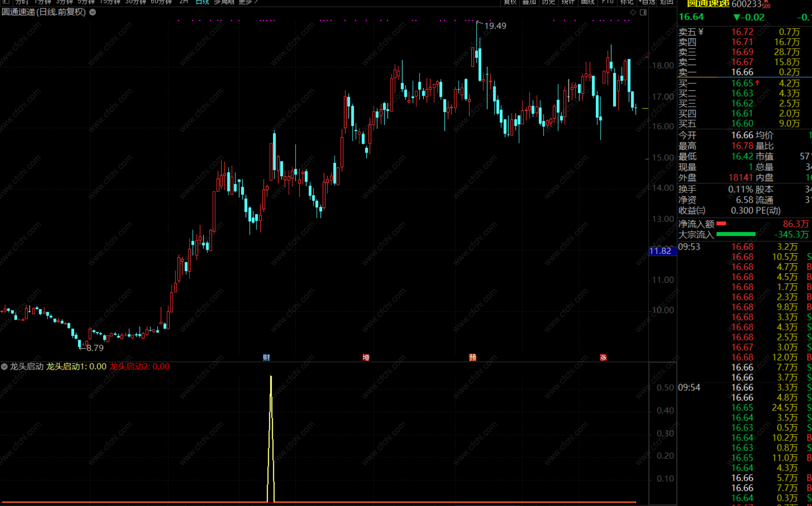
Task: Click the ¥ icon beside 卖五
Action: [701, 32]
